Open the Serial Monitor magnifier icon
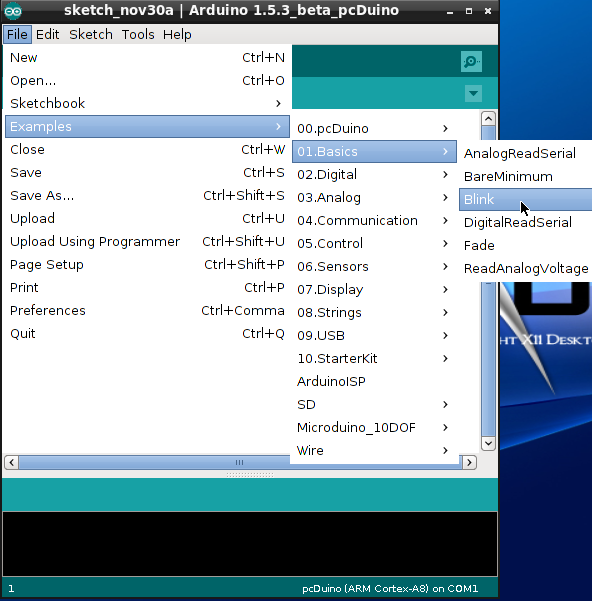 pos(471,61)
